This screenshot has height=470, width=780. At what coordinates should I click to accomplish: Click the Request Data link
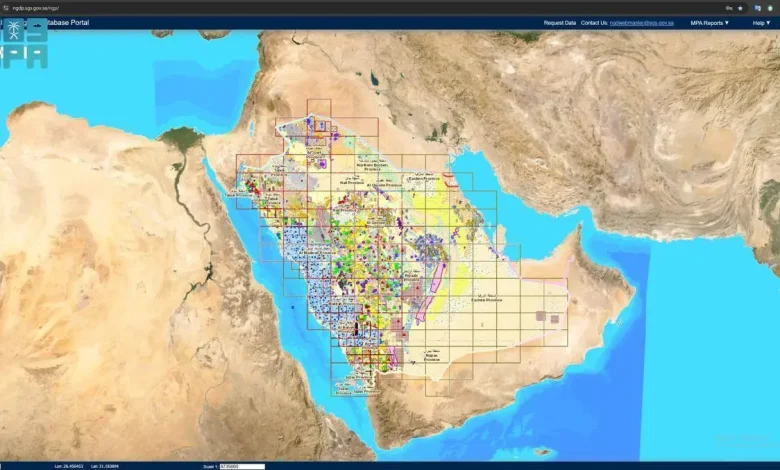coord(559,22)
